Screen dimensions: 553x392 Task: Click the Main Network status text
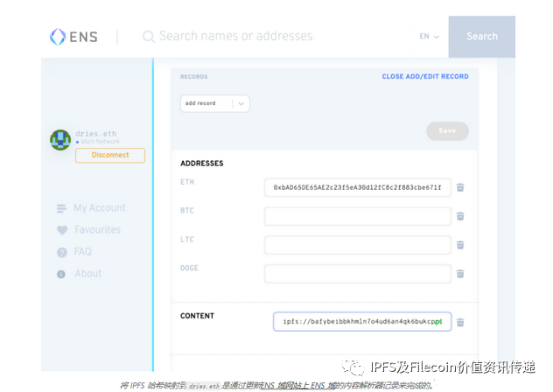[100, 142]
